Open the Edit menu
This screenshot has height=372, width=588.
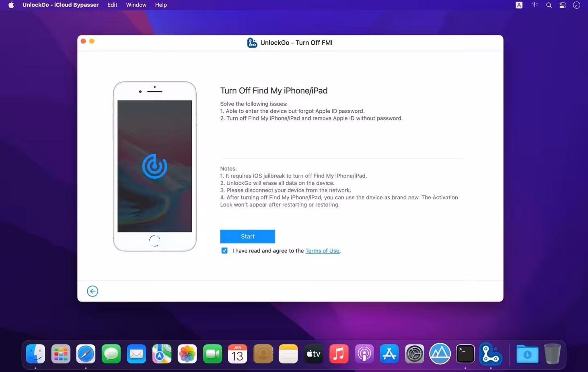pos(112,5)
